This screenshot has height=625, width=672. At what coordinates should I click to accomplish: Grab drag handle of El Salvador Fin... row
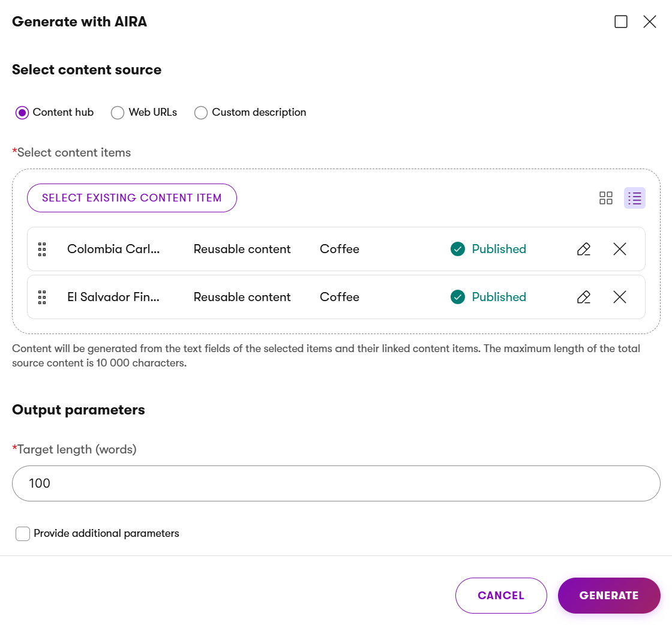[x=42, y=297]
